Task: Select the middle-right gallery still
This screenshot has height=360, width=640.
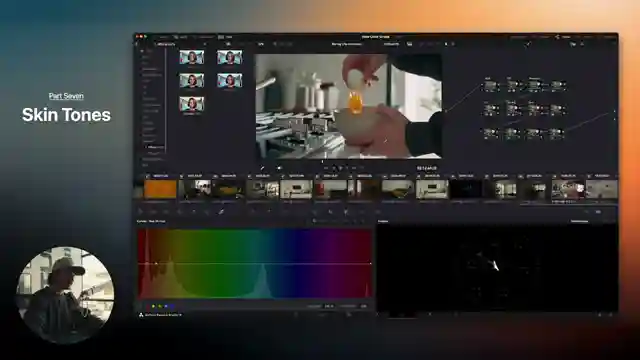Action: coord(229,80)
